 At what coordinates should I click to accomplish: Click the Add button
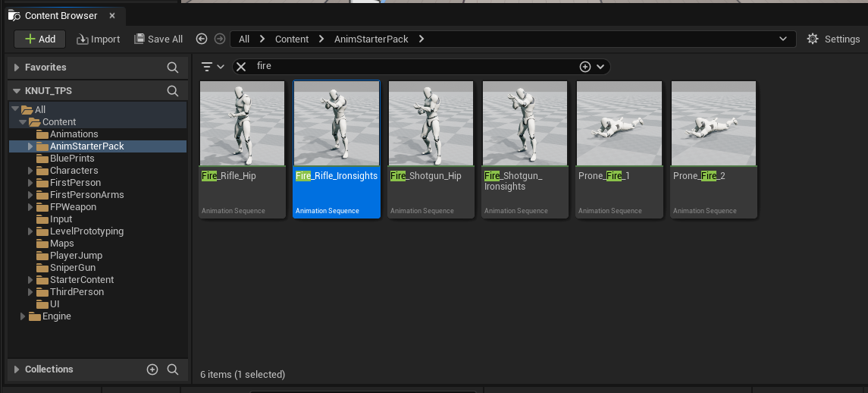click(40, 39)
